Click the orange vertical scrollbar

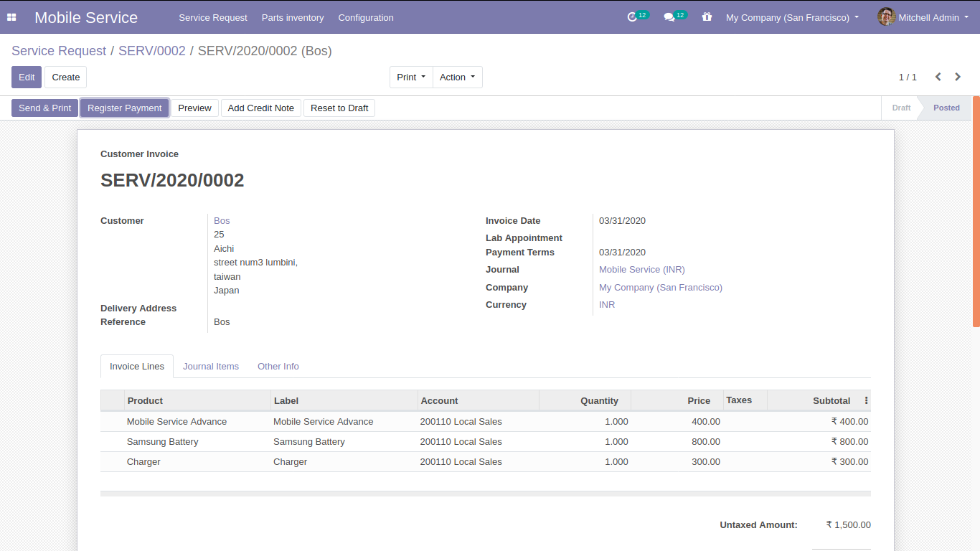(976, 212)
